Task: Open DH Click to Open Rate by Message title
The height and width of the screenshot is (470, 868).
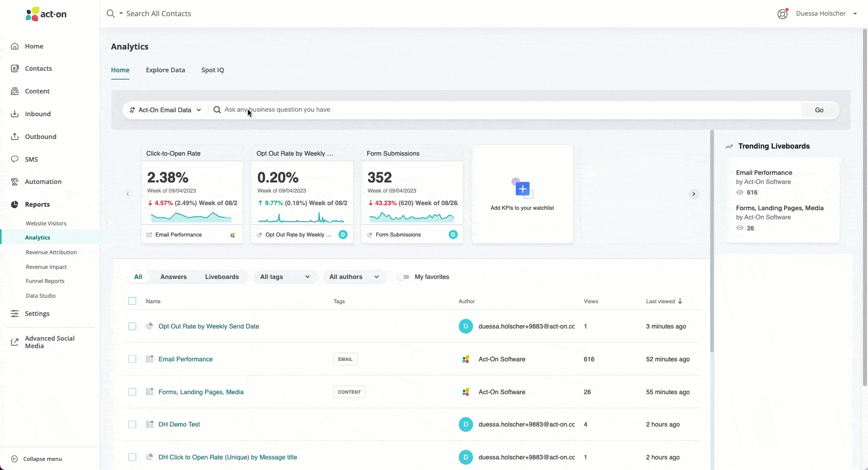Action: (x=228, y=457)
